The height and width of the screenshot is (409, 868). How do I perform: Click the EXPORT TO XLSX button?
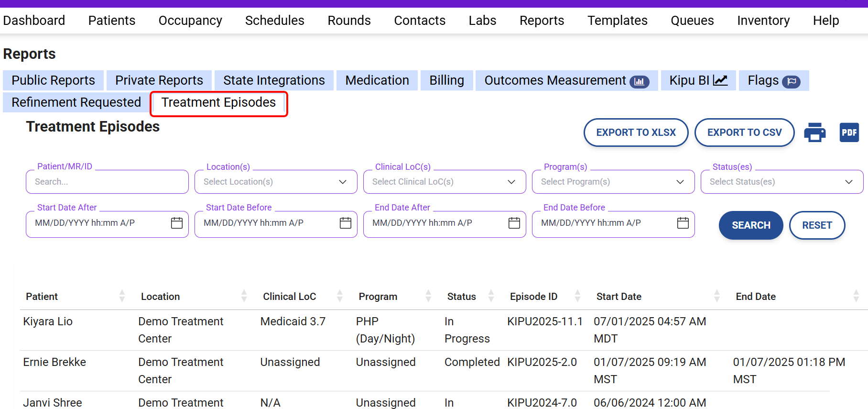pyautogui.click(x=636, y=133)
